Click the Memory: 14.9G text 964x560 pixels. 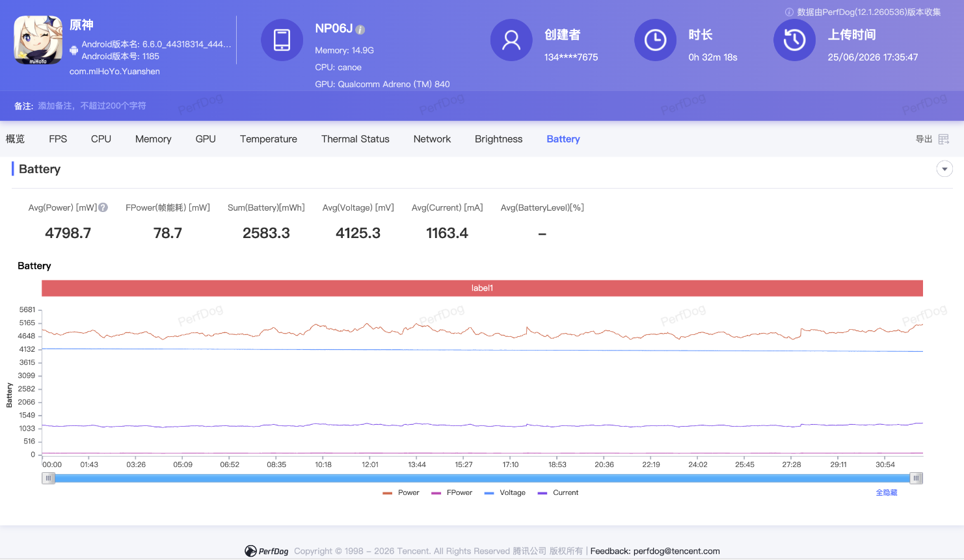click(344, 50)
